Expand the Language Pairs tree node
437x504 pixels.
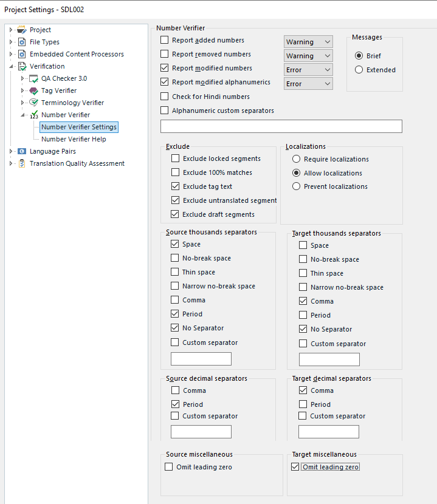click(x=10, y=151)
